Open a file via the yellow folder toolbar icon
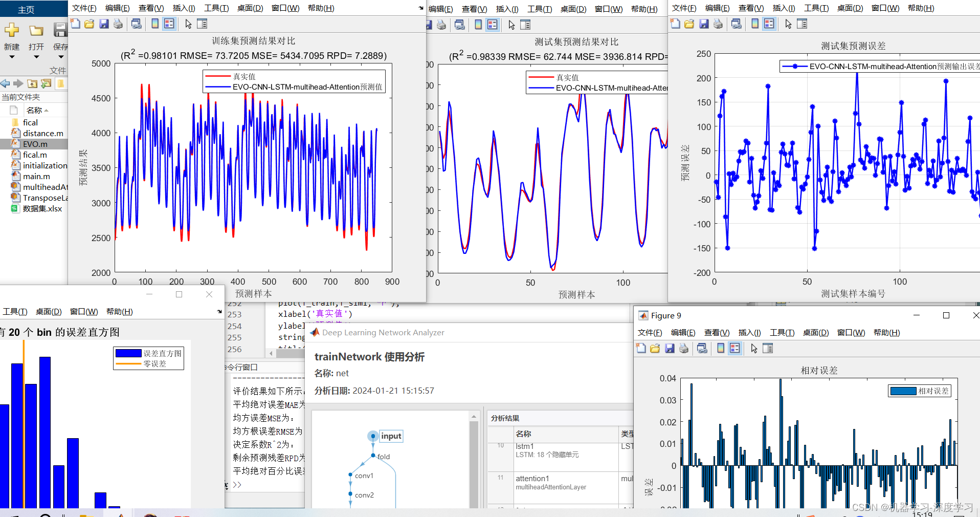The height and width of the screenshot is (517, 980). [x=90, y=24]
